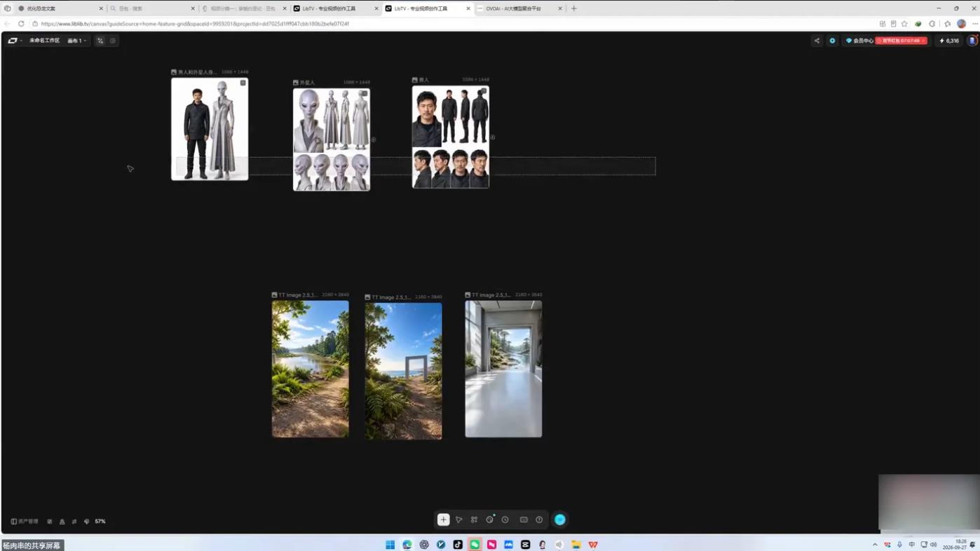Screen dimensions: 980x551
Task: Open the WPS app in taskbar
Action: click(593, 545)
